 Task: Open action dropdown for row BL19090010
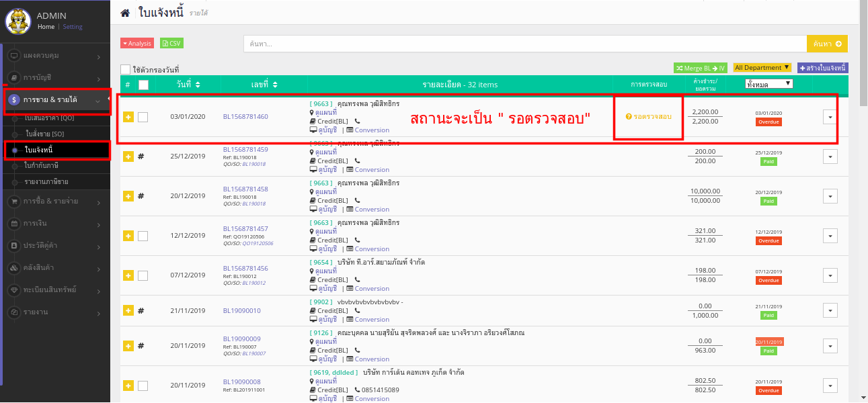click(x=830, y=310)
